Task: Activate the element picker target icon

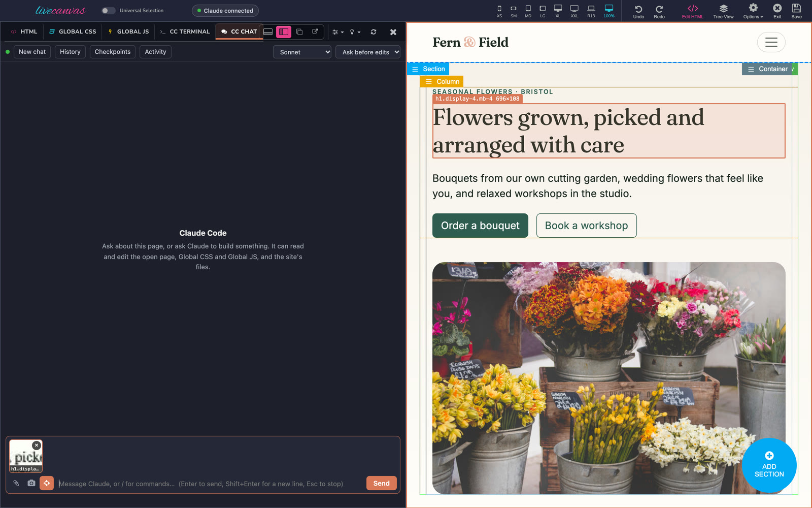Action: click(47, 483)
